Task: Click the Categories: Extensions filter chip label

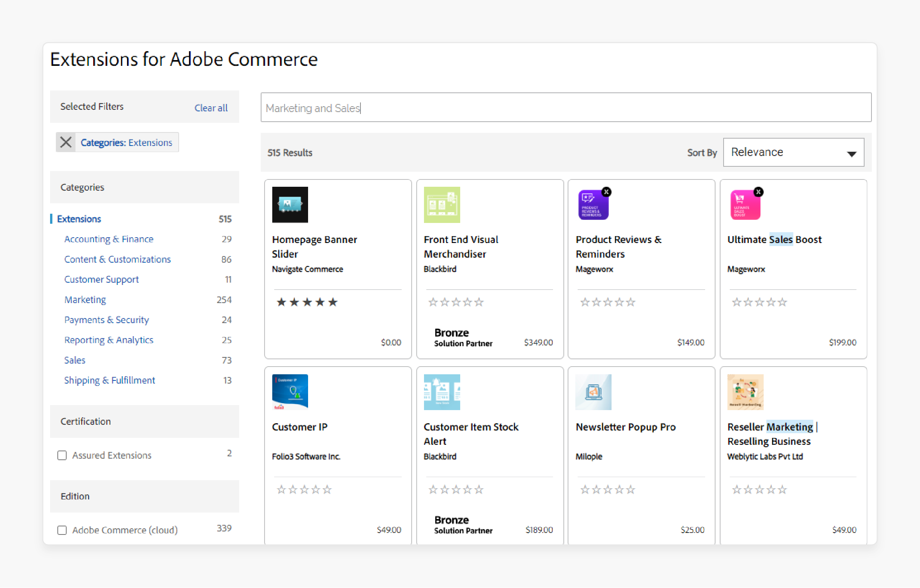Action: pyautogui.click(x=126, y=142)
